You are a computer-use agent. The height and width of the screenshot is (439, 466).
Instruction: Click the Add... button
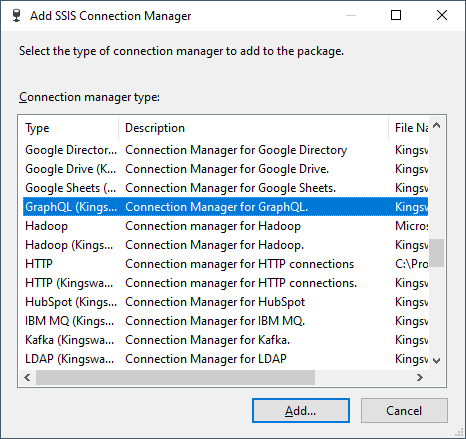[301, 411]
